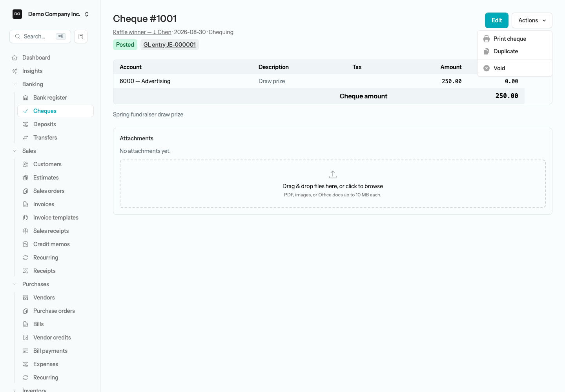The image size is (565, 392).
Task: Open the Demo Company Inc. company switcher
Action: (51, 14)
